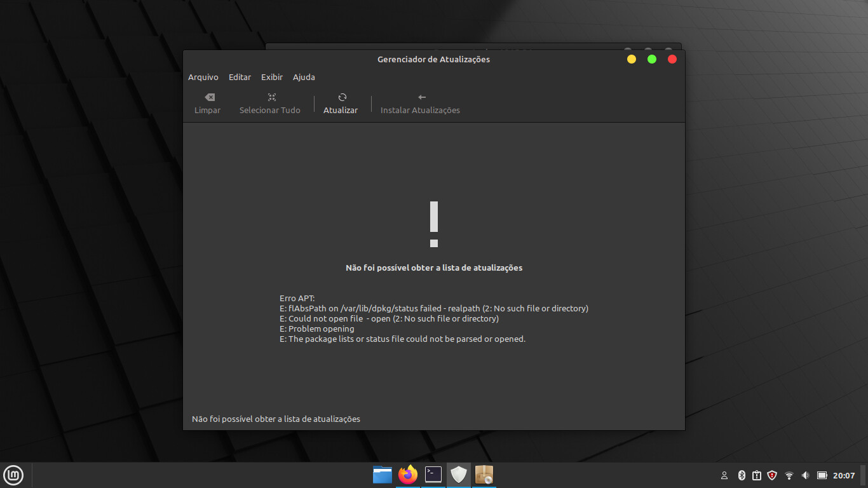Launch the Files manager from the taskbar
Screen dimensions: 868x488
(x=383, y=475)
